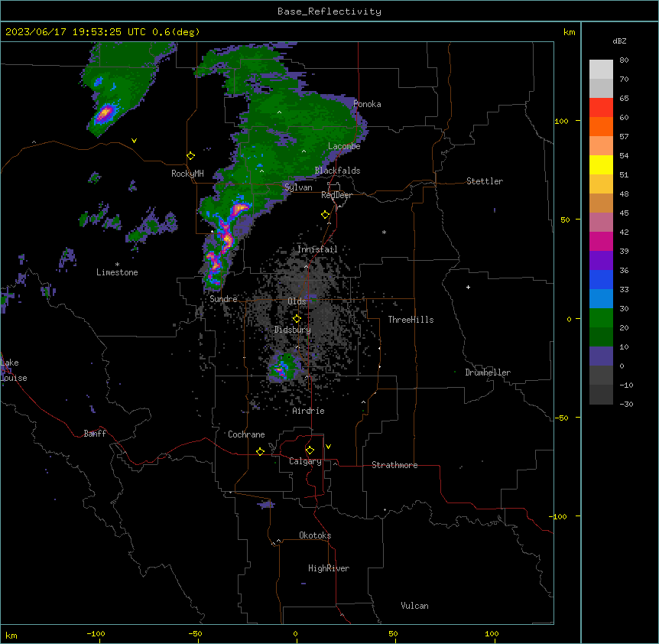Click the yellow diamond marker below RedDeer
659x644 pixels.
326,215
